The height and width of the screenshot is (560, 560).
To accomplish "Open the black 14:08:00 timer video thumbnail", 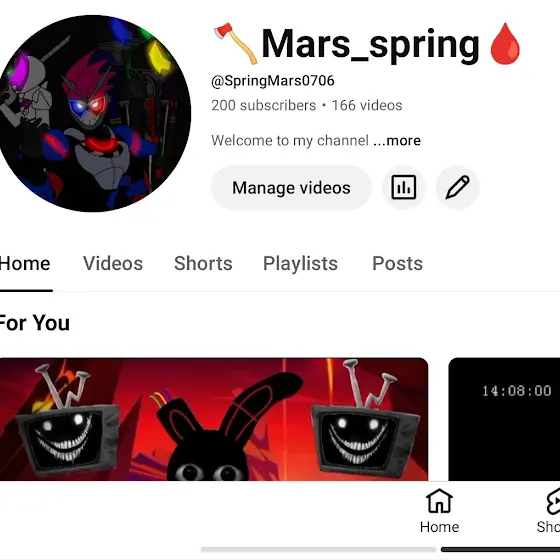I will point(504,419).
